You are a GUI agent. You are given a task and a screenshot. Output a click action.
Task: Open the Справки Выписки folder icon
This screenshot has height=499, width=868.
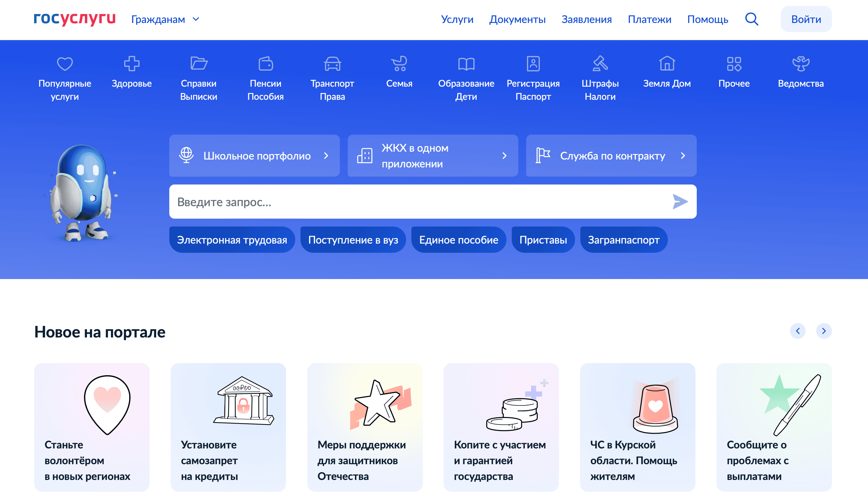point(198,64)
